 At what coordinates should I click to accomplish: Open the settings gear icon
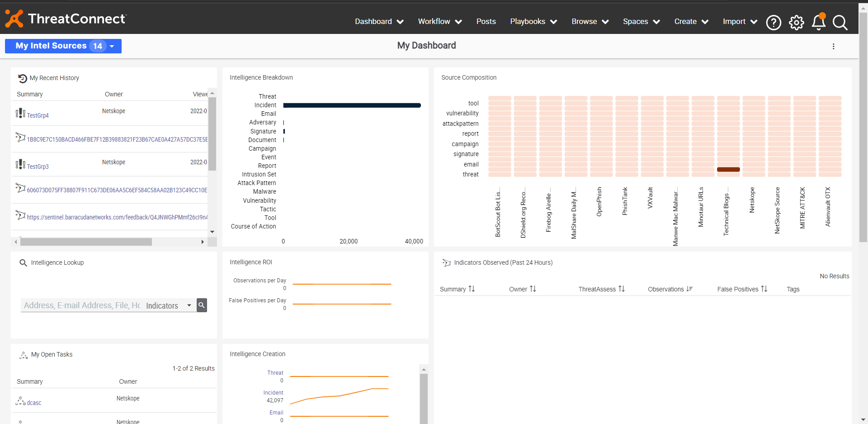pyautogui.click(x=797, y=22)
